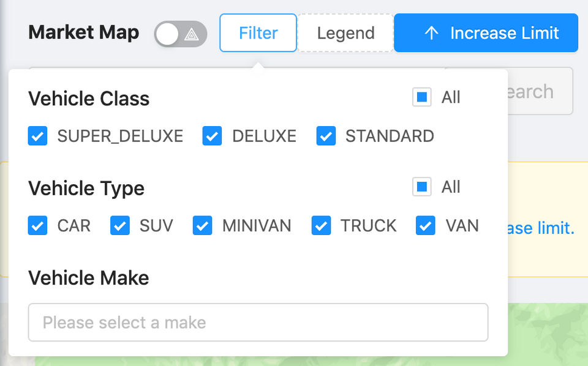
Task: Toggle the Vehicle Class All checkbox
Action: click(x=422, y=97)
